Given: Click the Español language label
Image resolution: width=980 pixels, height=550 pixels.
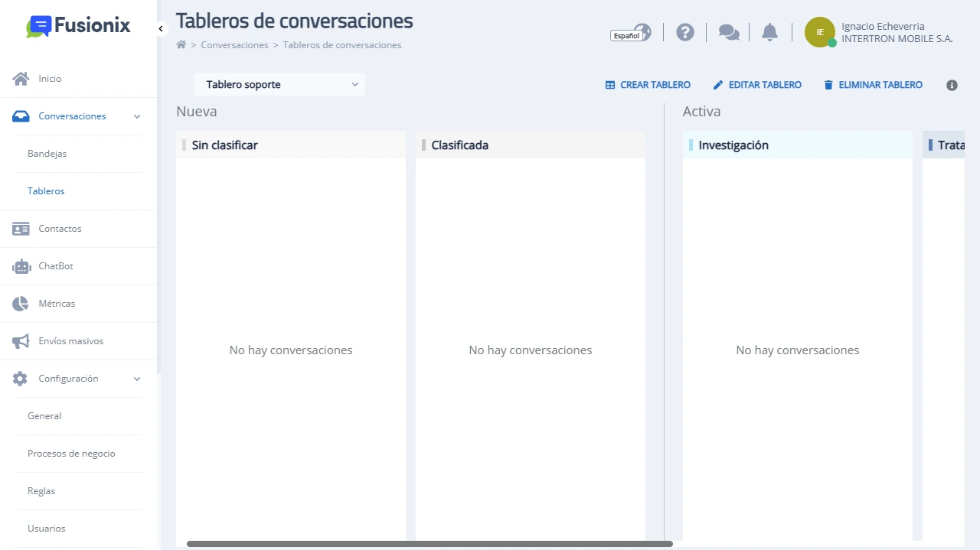Looking at the screenshot, I should (x=626, y=36).
